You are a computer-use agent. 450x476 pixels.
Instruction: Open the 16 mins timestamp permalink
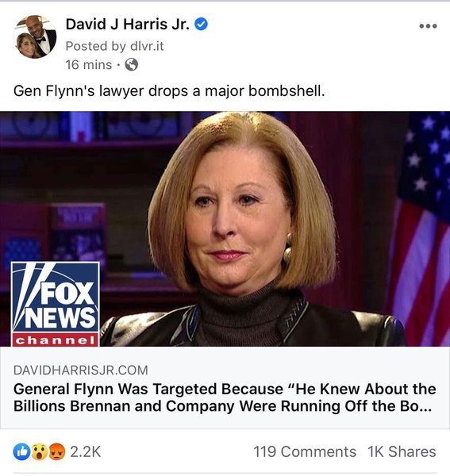[x=89, y=65]
